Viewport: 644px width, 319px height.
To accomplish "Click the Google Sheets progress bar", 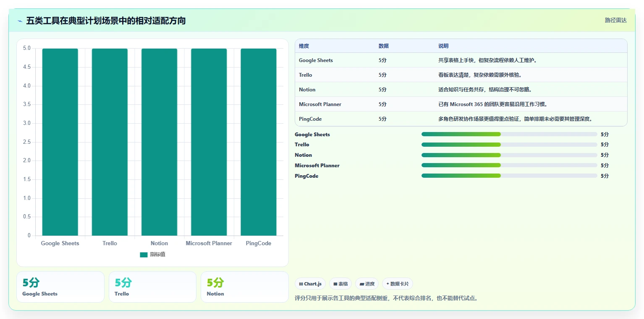I will tap(509, 134).
